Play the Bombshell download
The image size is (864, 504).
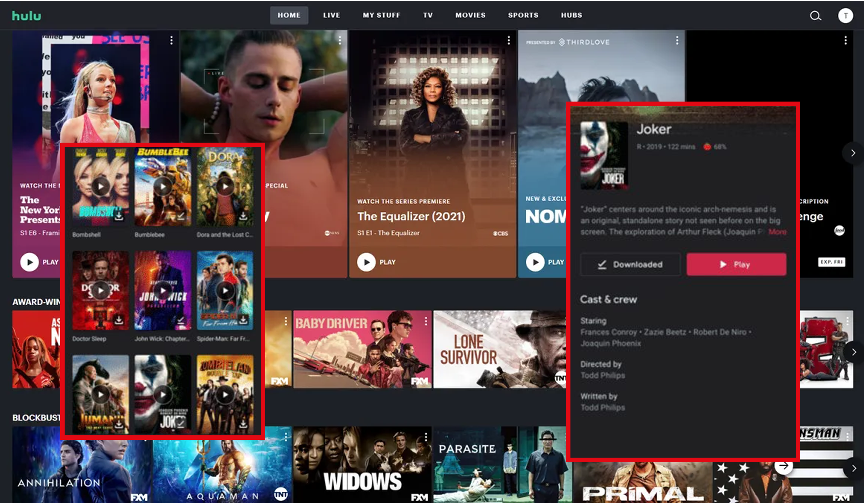pyautogui.click(x=100, y=186)
